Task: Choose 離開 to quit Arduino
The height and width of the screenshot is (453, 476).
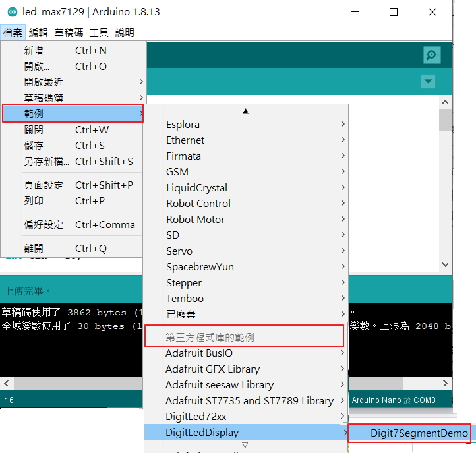Action: pyautogui.click(x=34, y=249)
